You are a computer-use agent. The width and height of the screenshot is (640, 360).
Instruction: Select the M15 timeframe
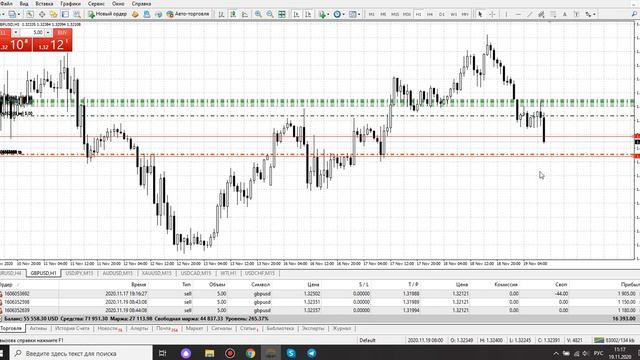(x=395, y=14)
